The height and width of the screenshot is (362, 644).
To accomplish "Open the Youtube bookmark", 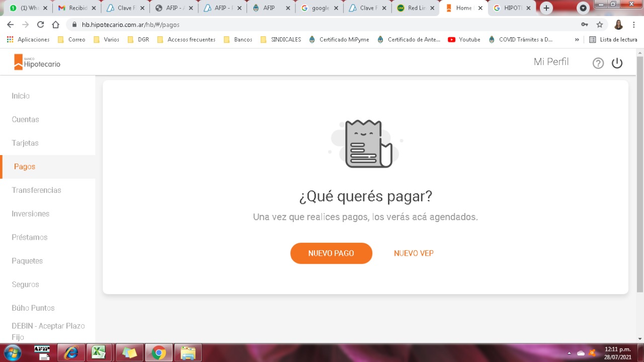I will pos(464,39).
